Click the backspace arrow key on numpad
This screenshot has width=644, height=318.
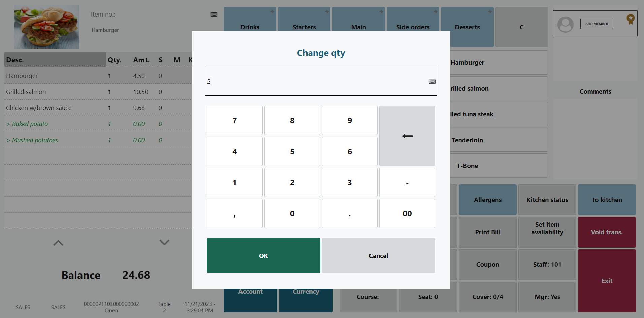pos(407,136)
